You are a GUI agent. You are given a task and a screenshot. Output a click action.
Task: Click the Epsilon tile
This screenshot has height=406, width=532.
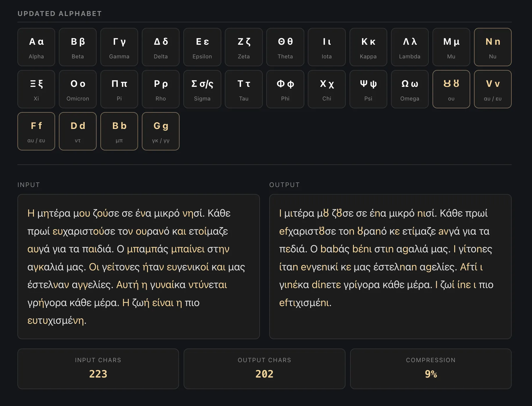[202, 47]
